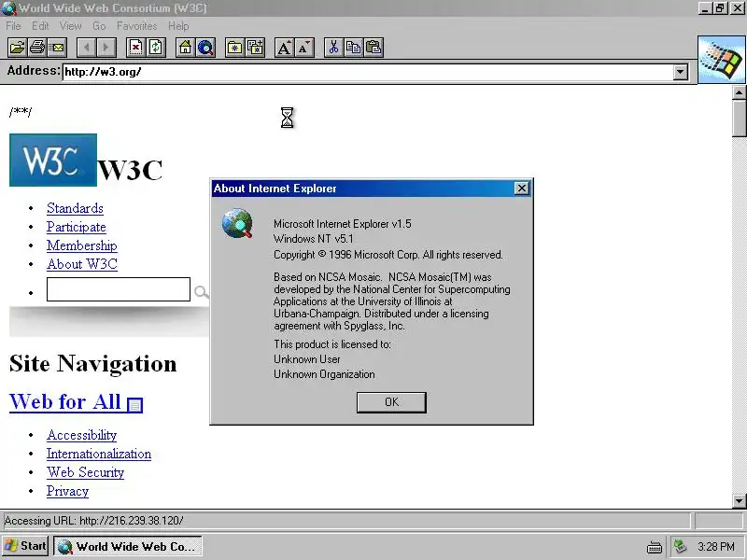
Task: Click the World Wide Web Co... taskbar button
Action: [128, 546]
